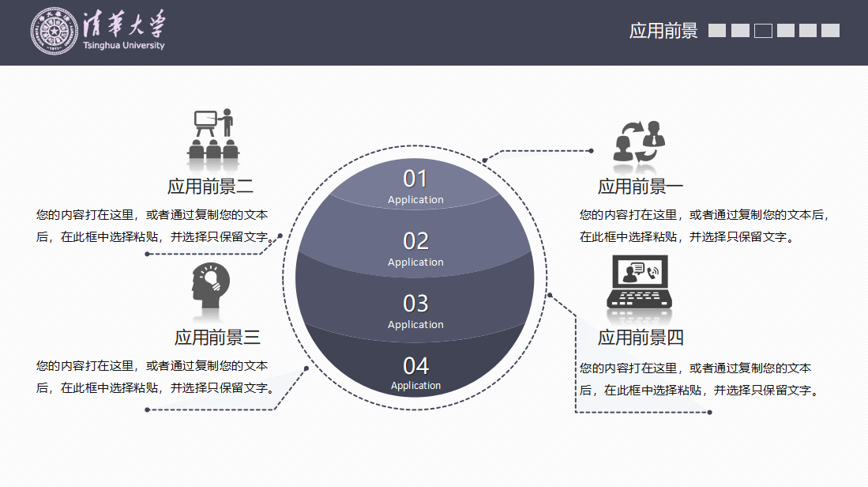Choose the 04 Application sphere segment
The image size is (868, 487).
tap(415, 372)
